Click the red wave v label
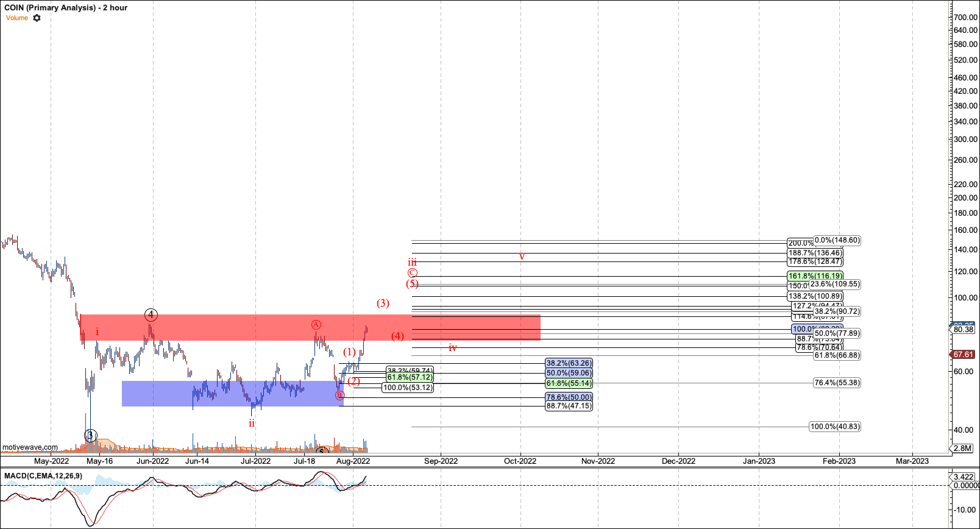 click(x=522, y=257)
